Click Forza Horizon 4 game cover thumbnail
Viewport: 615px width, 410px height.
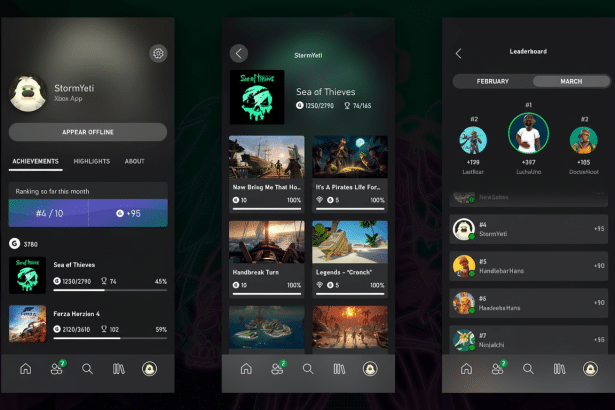point(27,324)
